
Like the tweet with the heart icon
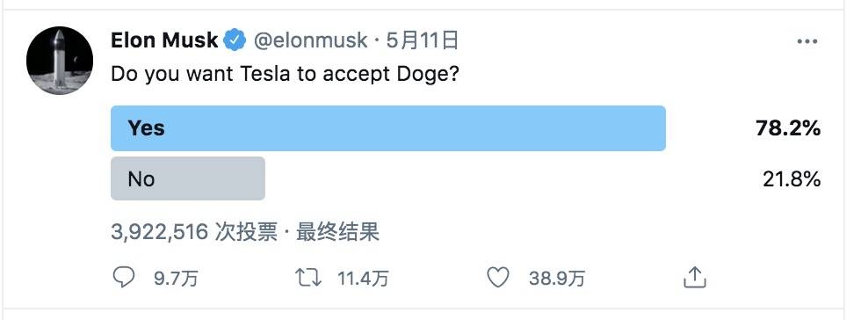[x=497, y=278]
